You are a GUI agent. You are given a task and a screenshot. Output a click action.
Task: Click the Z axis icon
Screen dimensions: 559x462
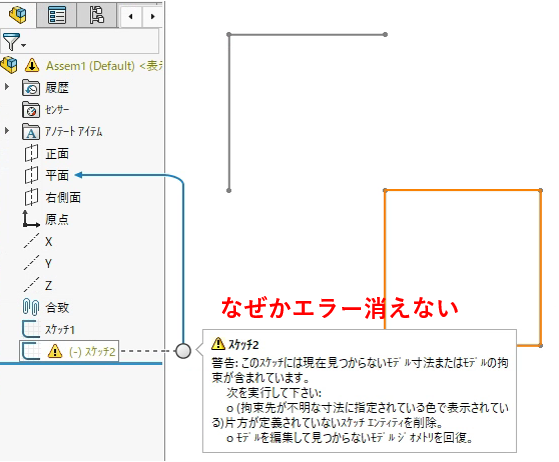click(x=31, y=285)
